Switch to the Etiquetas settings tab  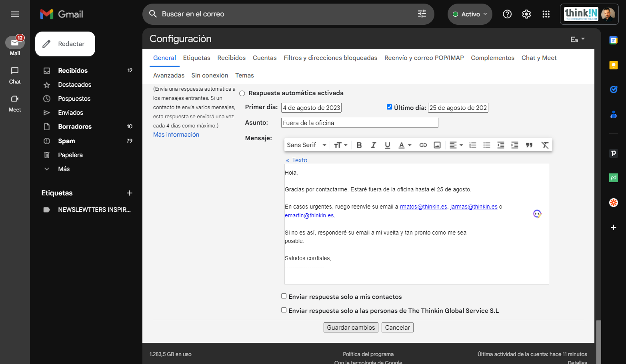[196, 58]
